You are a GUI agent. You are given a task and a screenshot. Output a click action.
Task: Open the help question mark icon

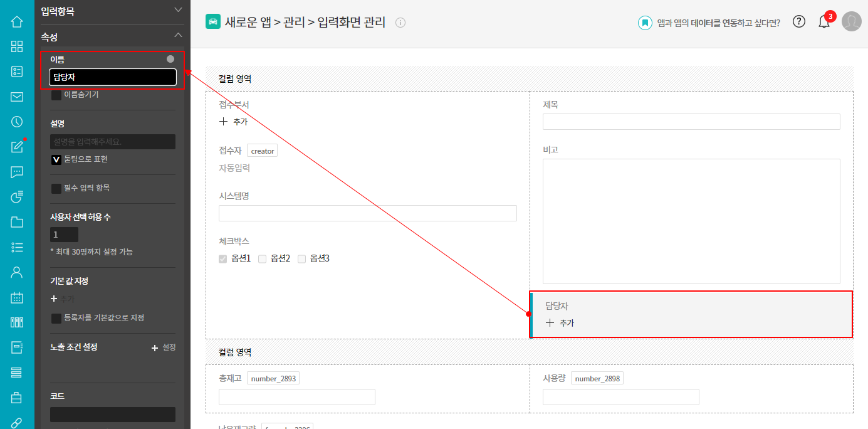[x=798, y=21]
